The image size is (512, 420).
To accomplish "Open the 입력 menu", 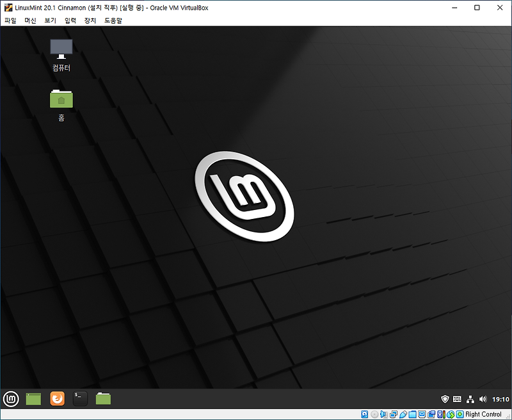I will pyautogui.click(x=70, y=20).
